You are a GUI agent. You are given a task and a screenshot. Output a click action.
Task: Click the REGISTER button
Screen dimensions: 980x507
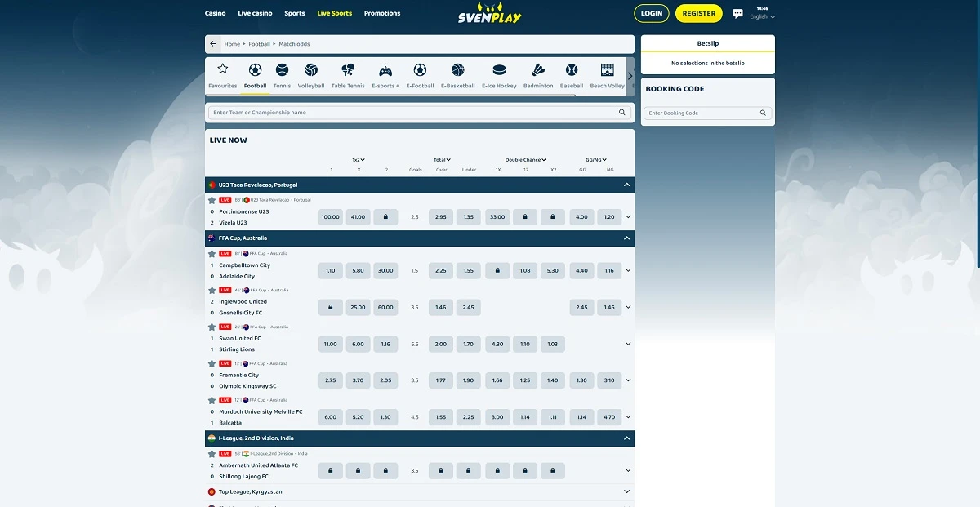699,13
